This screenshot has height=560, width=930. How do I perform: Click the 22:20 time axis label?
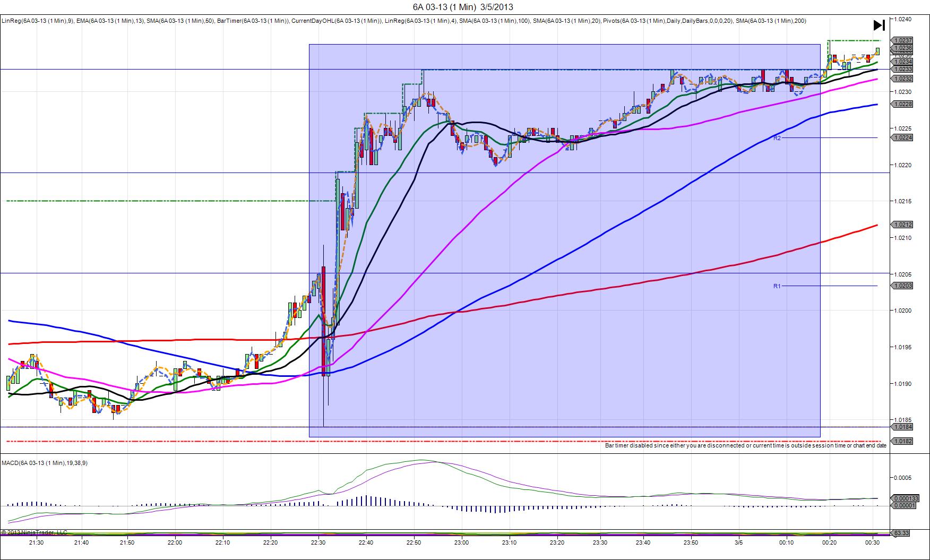(x=270, y=542)
